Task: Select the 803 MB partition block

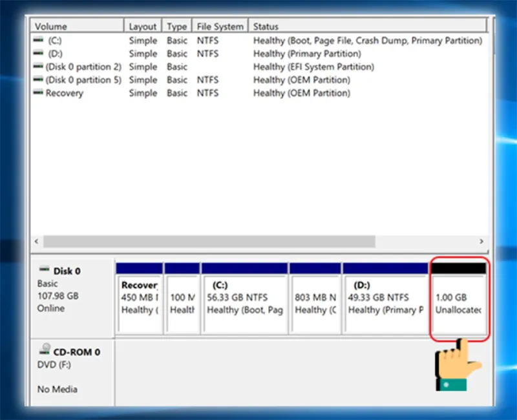Action: [315, 298]
